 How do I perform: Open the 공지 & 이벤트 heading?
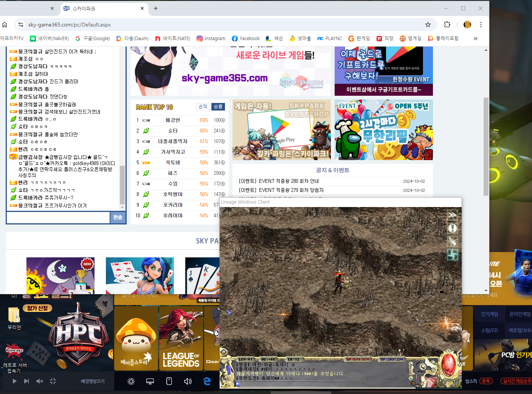point(333,170)
